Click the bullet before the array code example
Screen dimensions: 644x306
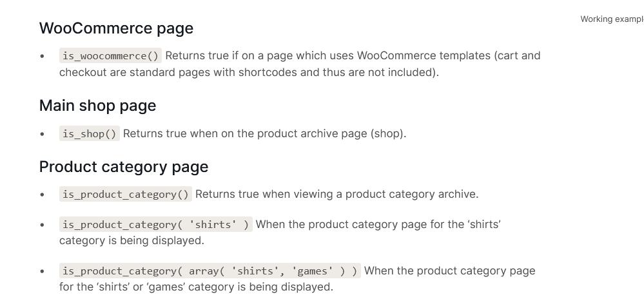(43, 271)
